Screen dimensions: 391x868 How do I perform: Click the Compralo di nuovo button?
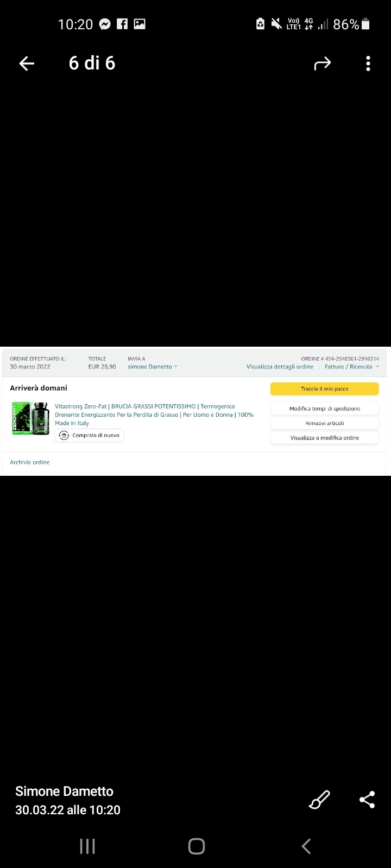[90, 435]
